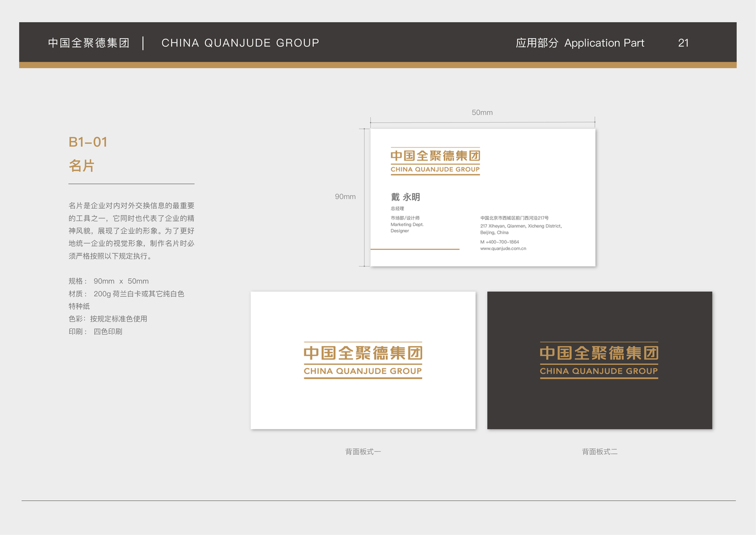Click CHINA QUANJUDE GROUP in the header
Viewport: 756px width, 535px height.
tap(240, 43)
